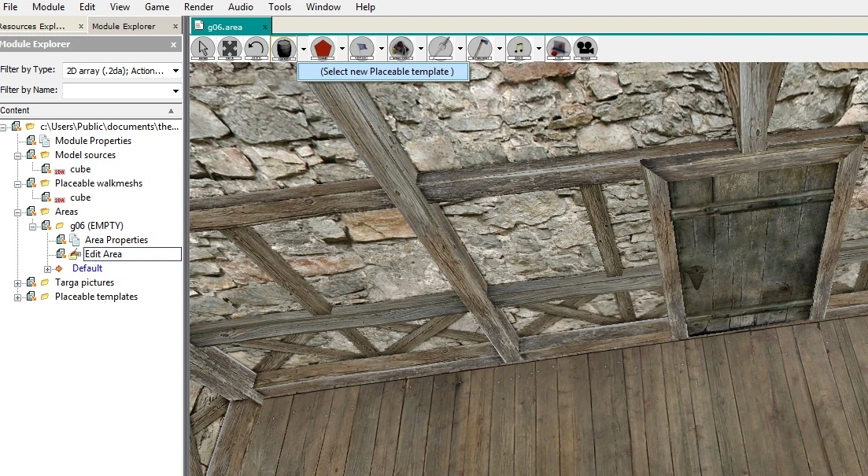This screenshot has width=868, height=476.
Task: Select the sword item tool
Action: tap(440, 48)
